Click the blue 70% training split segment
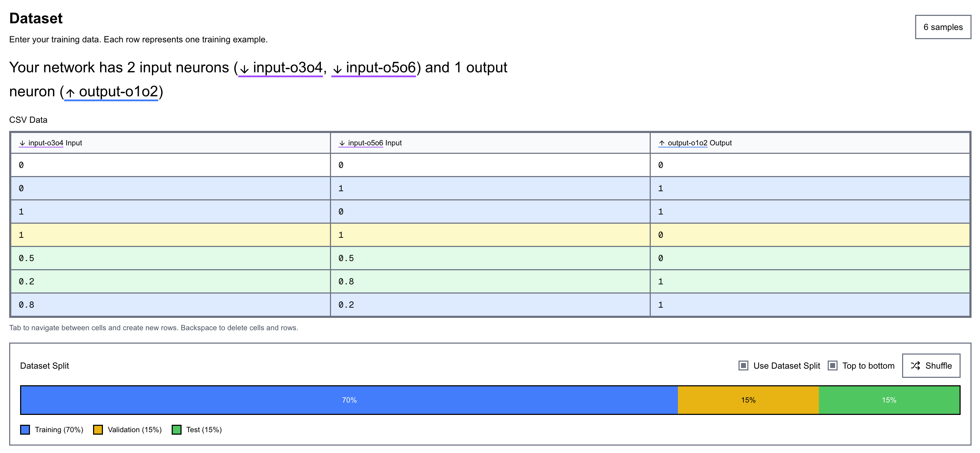This screenshot has width=980, height=453. 349,400
